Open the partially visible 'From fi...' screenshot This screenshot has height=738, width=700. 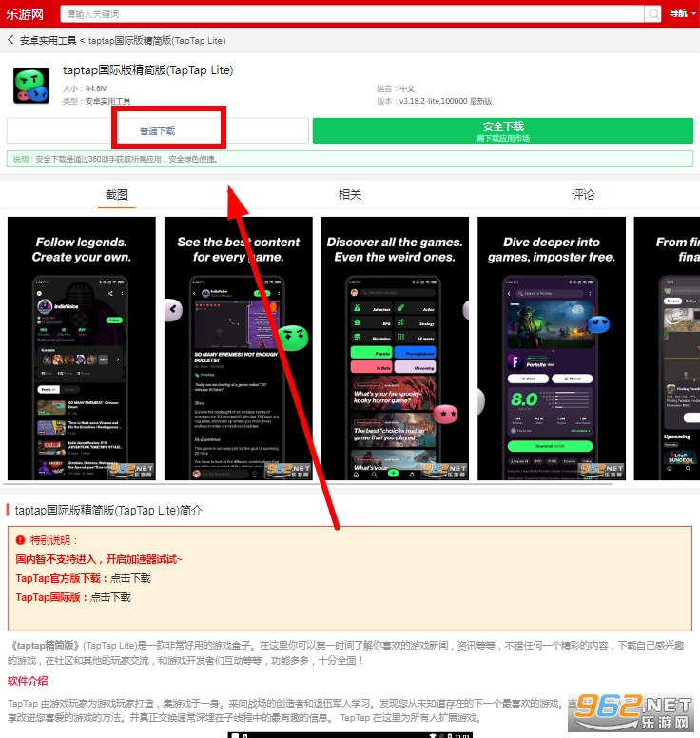click(x=667, y=348)
